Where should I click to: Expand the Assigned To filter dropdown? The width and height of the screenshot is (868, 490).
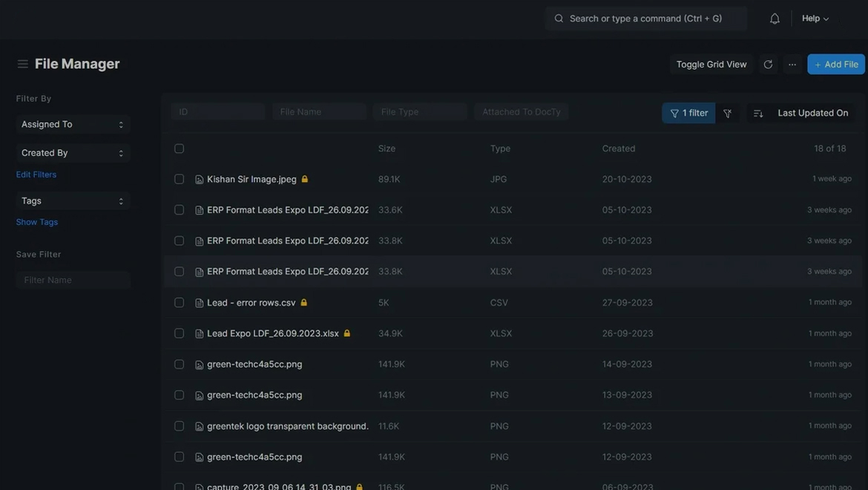73,125
